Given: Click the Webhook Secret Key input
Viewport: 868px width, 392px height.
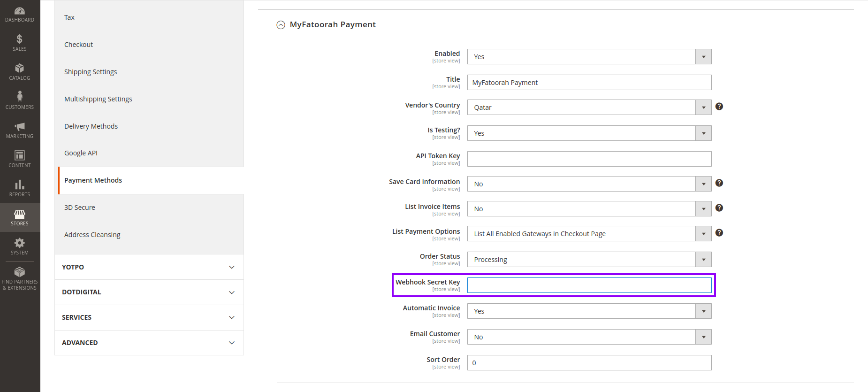Looking at the screenshot, I should (589, 285).
